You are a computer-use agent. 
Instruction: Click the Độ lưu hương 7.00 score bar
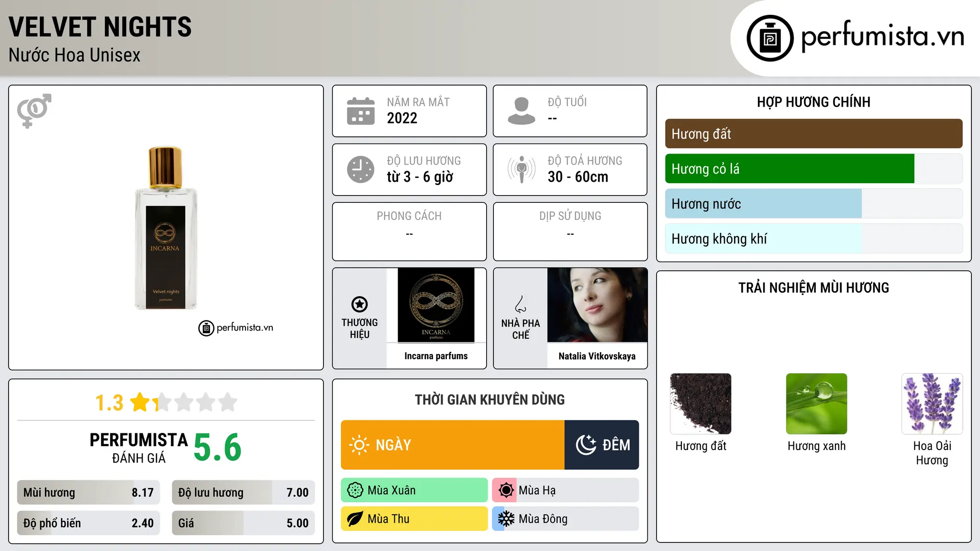click(x=243, y=492)
